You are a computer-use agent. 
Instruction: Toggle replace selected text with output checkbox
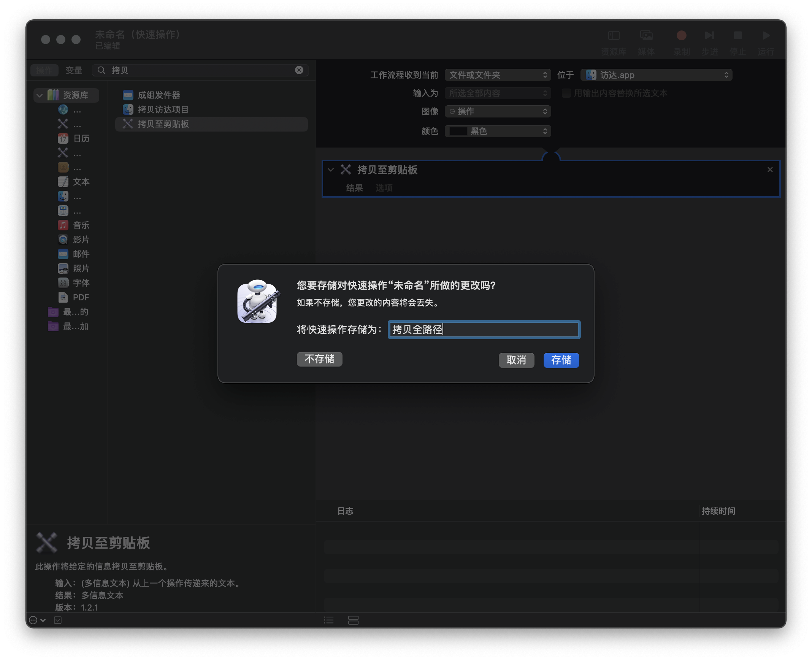(566, 93)
